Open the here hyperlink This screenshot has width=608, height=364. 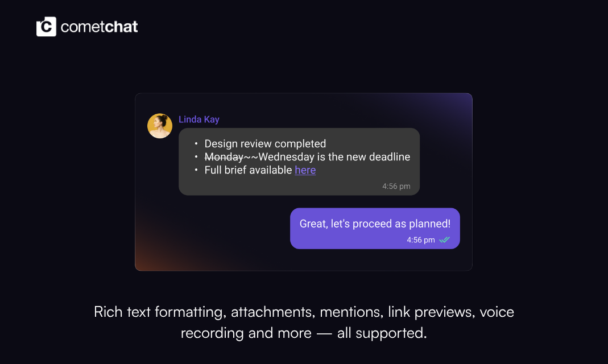[x=305, y=170]
